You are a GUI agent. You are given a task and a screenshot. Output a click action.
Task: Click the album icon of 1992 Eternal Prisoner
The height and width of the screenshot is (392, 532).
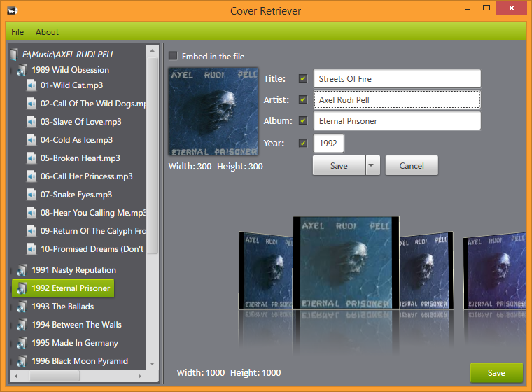(x=22, y=289)
